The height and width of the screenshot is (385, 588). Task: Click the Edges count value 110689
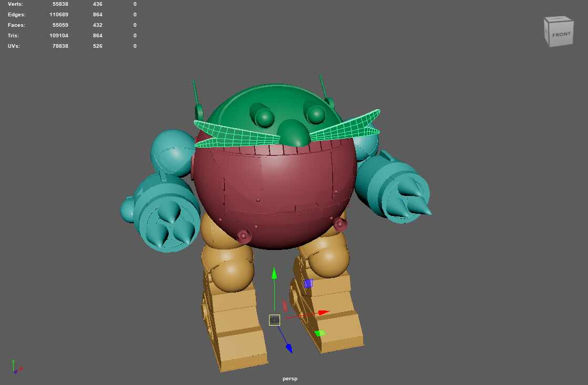pyautogui.click(x=58, y=14)
